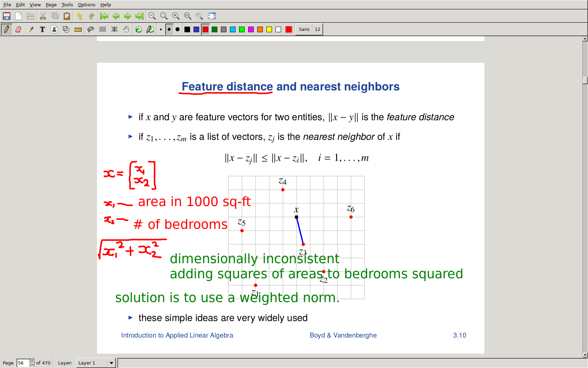This screenshot has height=368, width=588.
Task: Toggle the Shape Recognizer tool
Action: [x=66, y=29]
